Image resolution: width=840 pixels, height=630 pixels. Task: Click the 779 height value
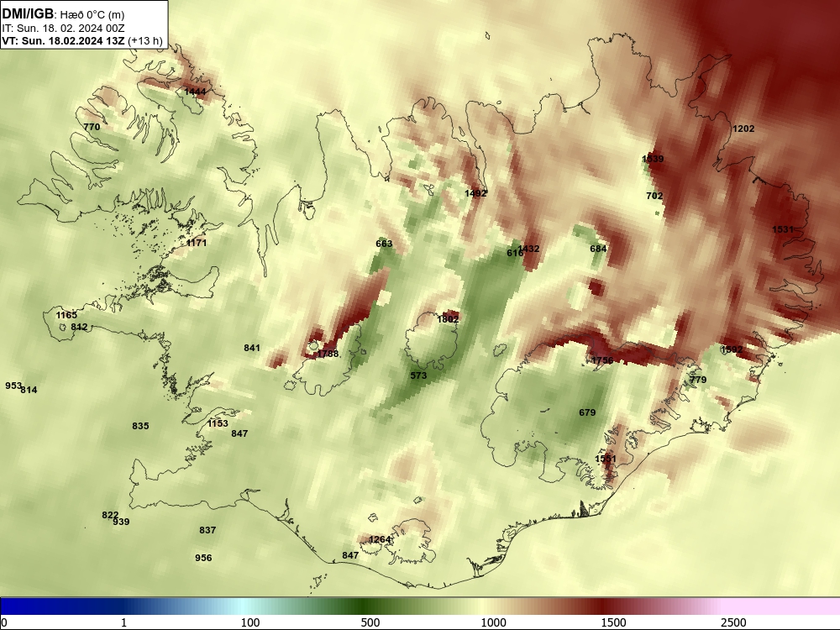(698, 380)
